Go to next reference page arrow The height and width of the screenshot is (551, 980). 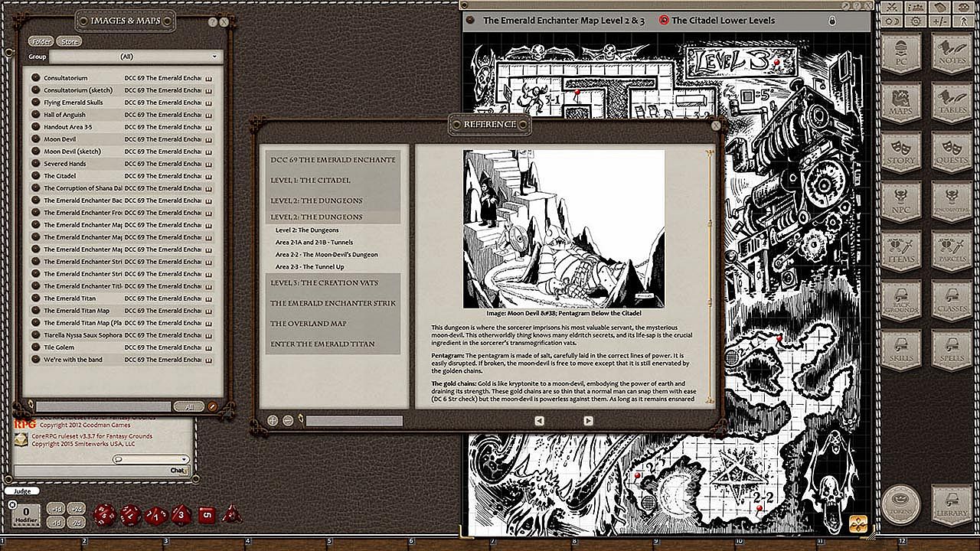click(588, 420)
